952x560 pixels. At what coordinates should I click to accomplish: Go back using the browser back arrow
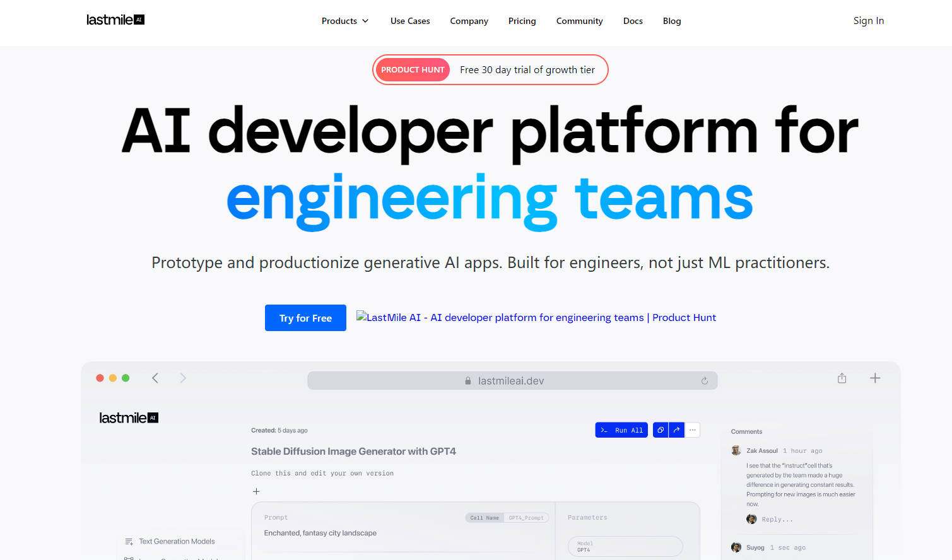(155, 378)
